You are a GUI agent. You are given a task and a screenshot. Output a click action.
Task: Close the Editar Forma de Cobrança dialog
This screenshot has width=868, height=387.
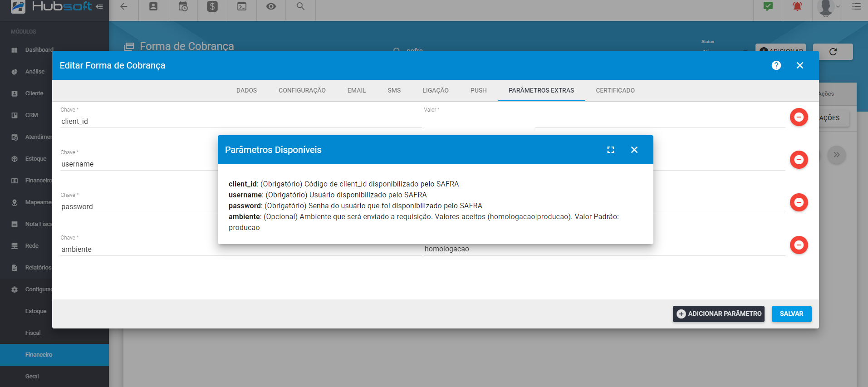click(800, 65)
